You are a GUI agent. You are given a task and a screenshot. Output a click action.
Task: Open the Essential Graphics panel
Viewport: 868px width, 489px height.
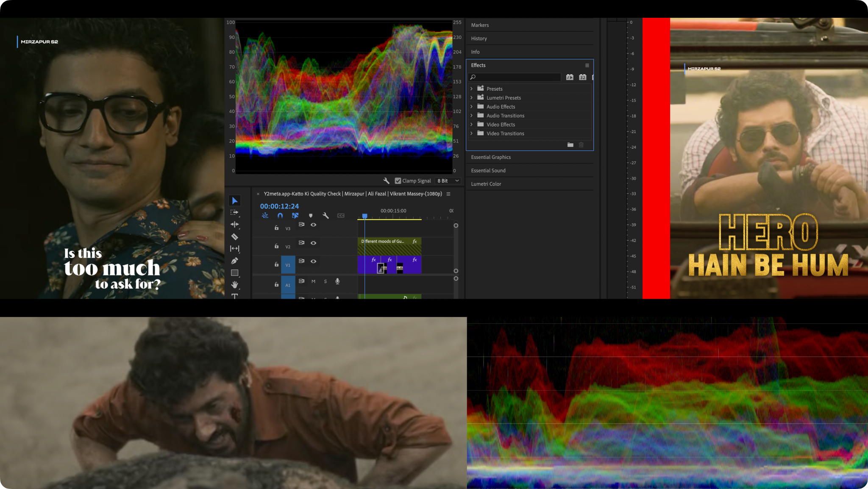(491, 157)
